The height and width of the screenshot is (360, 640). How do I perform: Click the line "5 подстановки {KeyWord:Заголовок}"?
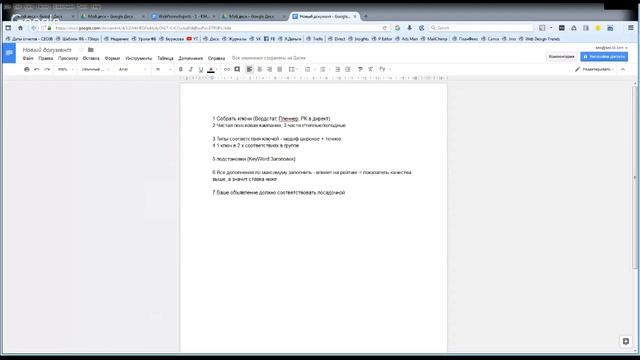pyautogui.click(x=254, y=159)
